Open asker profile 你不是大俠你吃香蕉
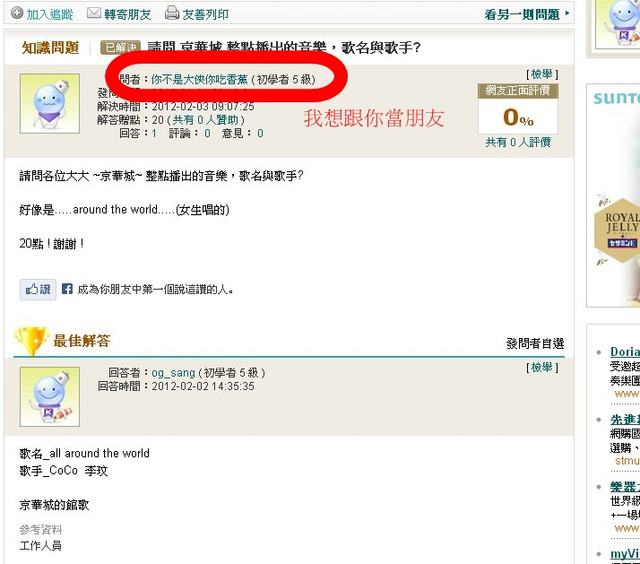Screen dimensions: 640x564 tap(199, 79)
